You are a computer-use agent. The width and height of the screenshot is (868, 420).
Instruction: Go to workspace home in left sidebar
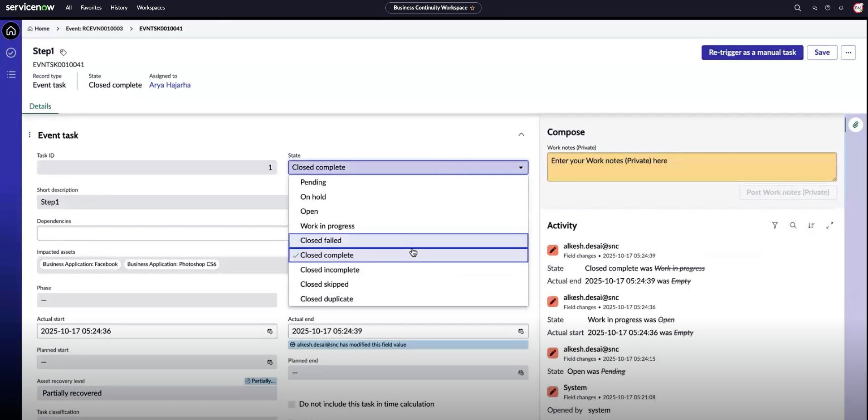[x=11, y=31]
